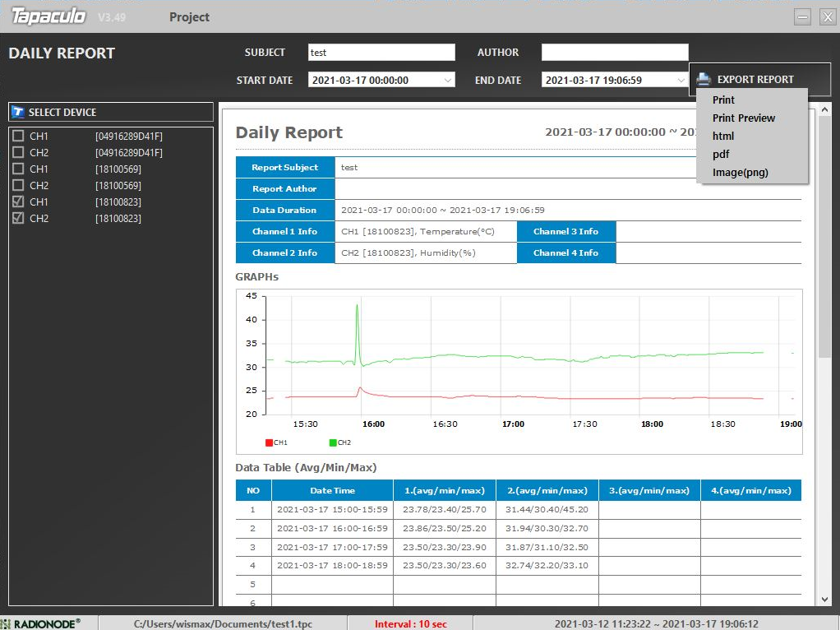Enable CH2 of device 04916289D41F
This screenshot has width=840, height=630.
coord(18,152)
